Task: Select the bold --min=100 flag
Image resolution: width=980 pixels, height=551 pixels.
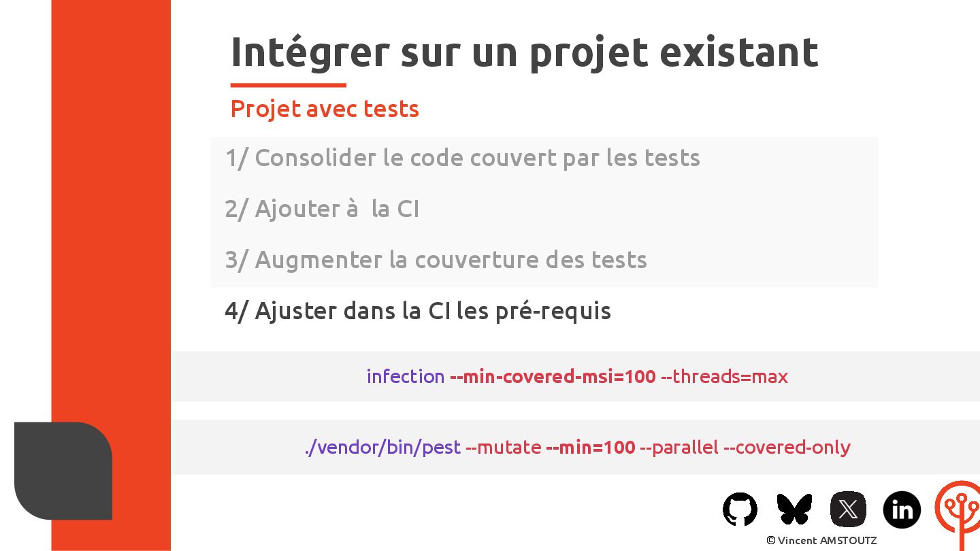Action: point(591,448)
